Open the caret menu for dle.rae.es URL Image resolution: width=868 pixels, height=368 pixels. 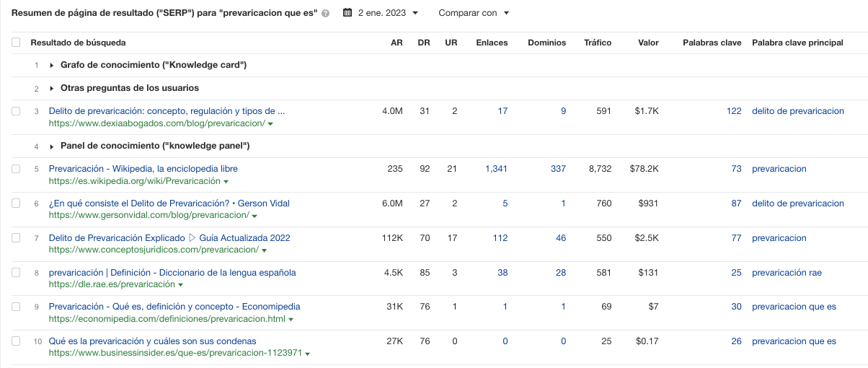[x=181, y=285]
